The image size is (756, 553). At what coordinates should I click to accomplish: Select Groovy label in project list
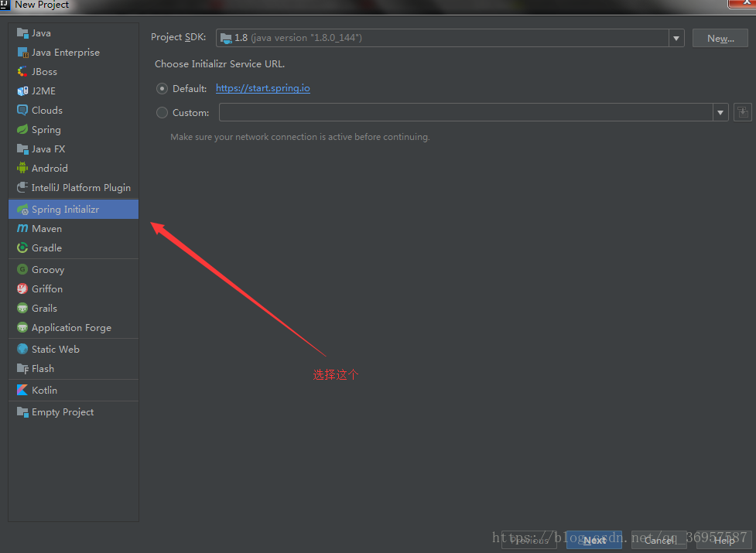48,270
